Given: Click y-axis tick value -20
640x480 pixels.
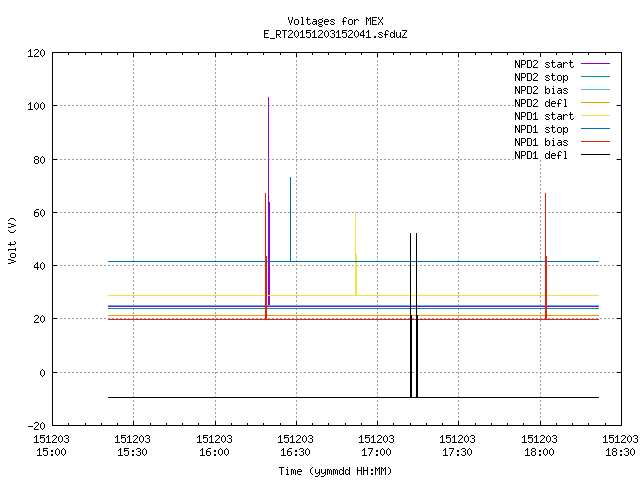Looking at the screenshot, I should [36, 426].
